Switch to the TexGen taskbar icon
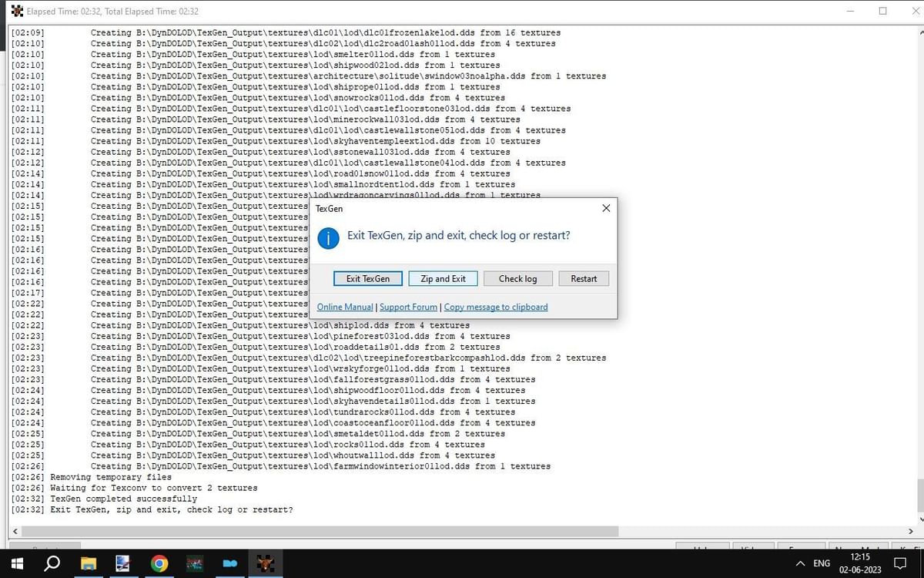Image resolution: width=924 pixels, height=578 pixels. point(265,563)
